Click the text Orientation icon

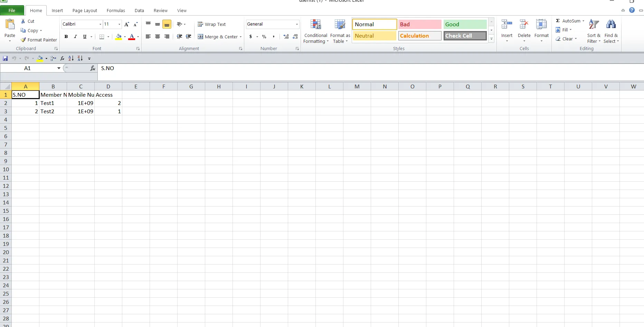pyautogui.click(x=179, y=24)
